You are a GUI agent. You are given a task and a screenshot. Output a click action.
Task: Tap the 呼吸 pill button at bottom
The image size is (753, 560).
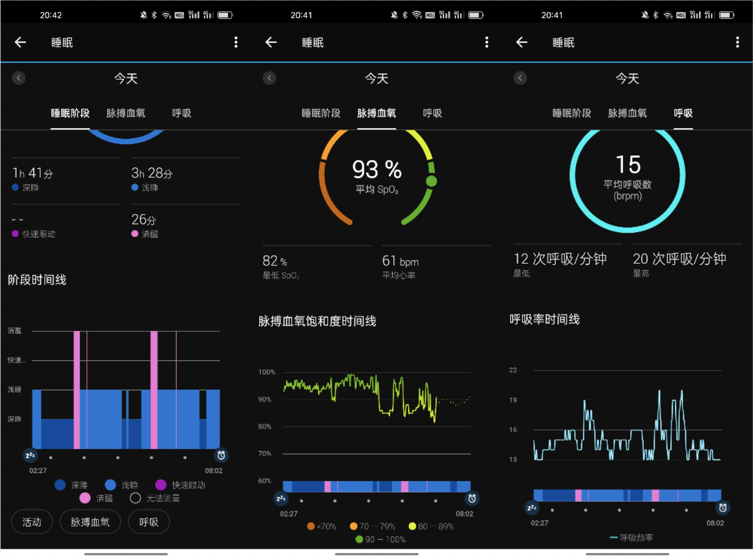pyautogui.click(x=149, y=522)
